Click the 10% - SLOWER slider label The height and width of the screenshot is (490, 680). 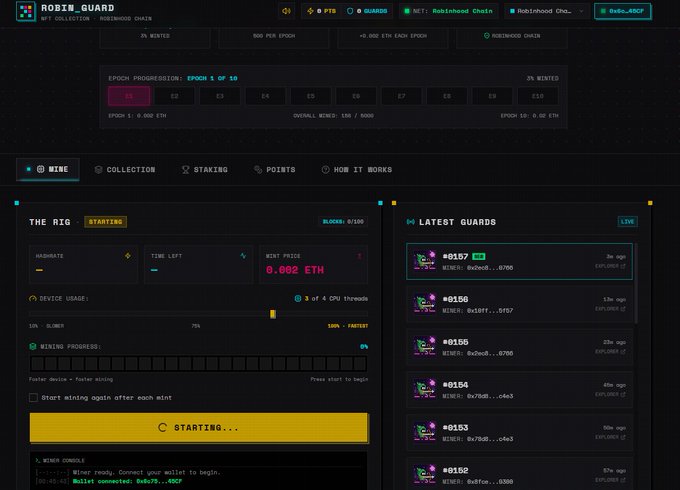coord(46,326)
